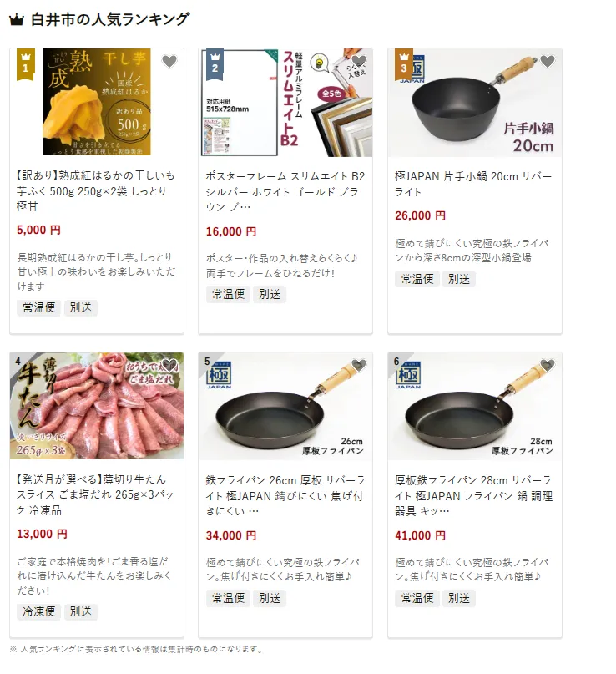Click the bronze rank 3 crown badge

(404, 64)
